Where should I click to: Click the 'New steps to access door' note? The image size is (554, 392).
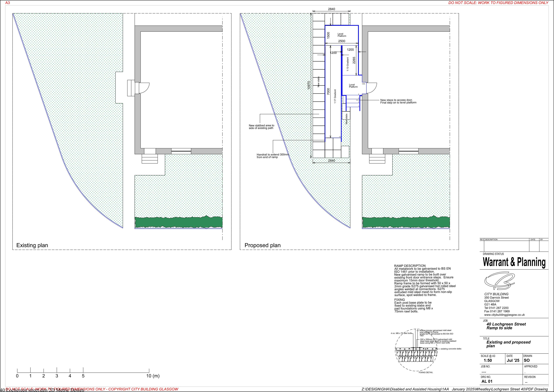coord(398,101)
